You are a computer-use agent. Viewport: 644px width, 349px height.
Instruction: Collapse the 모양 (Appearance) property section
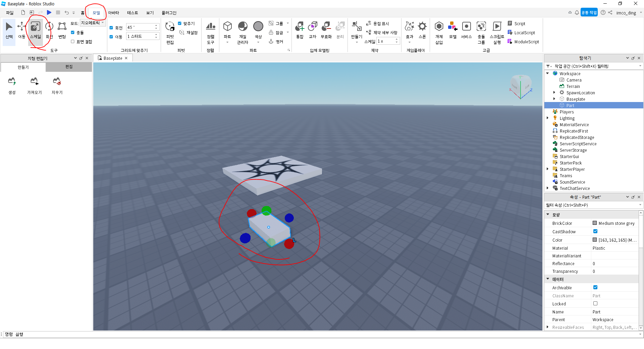548,214
